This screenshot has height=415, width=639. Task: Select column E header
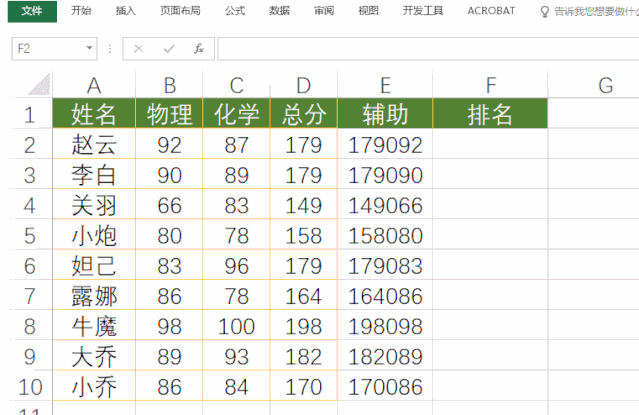385,85
